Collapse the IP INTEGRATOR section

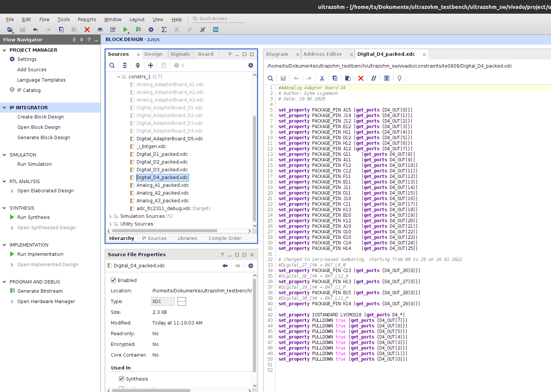4,108
